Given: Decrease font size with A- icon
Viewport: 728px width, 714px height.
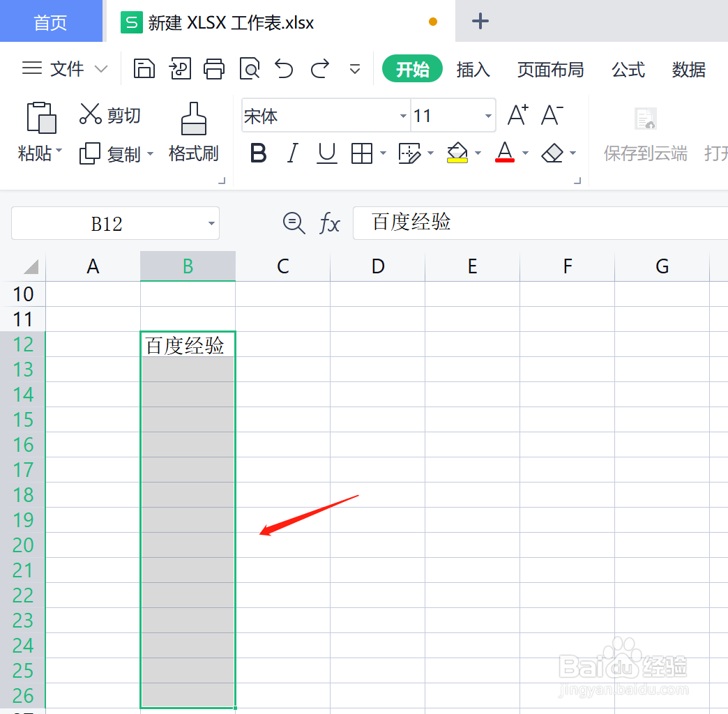Looking at the screenshot, I should [552, 114].
